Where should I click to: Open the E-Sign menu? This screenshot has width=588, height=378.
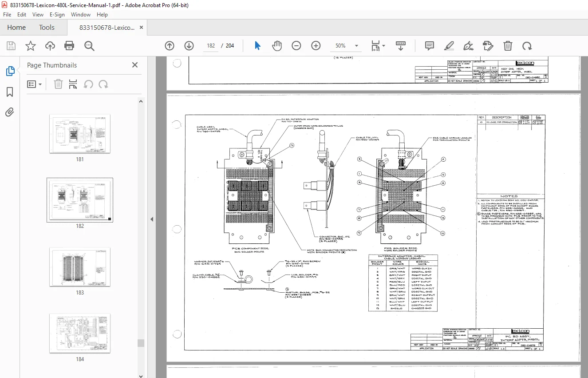[57, 15]
